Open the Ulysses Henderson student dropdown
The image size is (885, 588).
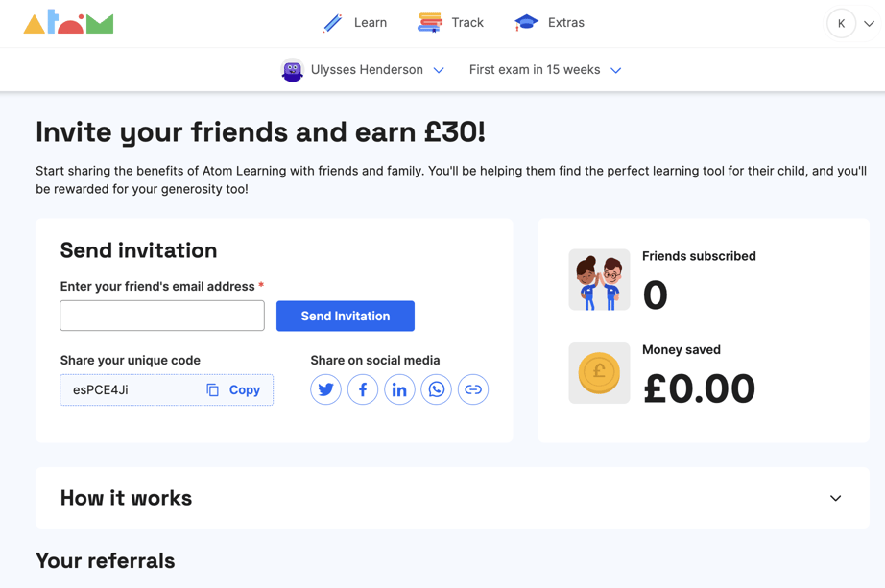363,70
